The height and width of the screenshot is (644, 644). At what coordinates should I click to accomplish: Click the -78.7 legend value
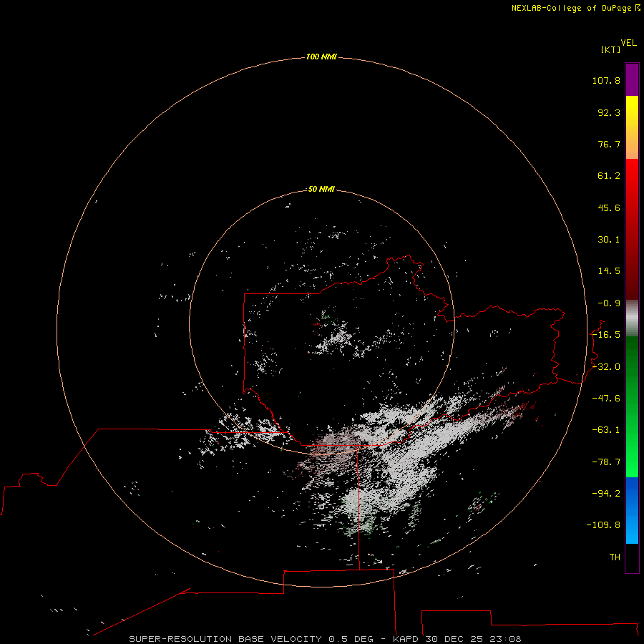606,462
